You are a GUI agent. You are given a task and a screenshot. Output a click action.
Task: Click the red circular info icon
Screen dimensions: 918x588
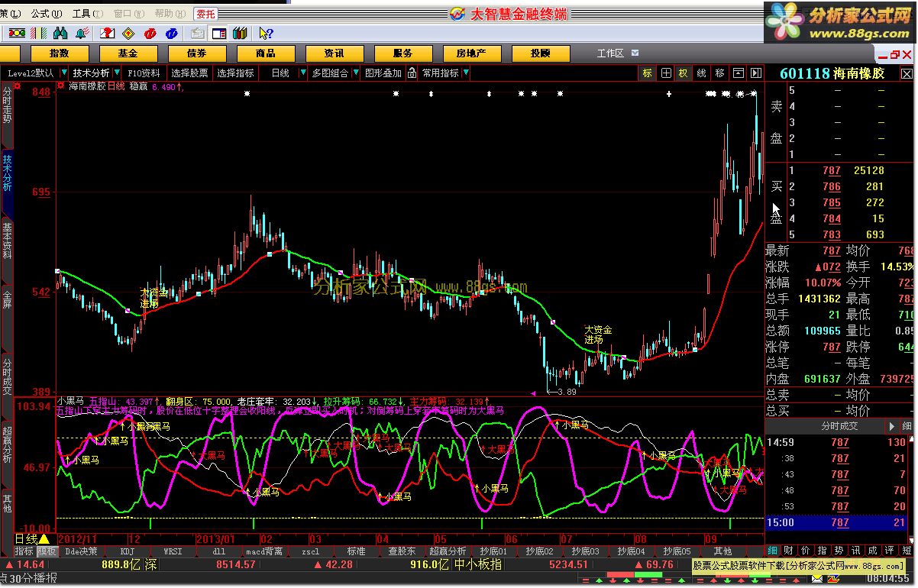pos(150,33)
